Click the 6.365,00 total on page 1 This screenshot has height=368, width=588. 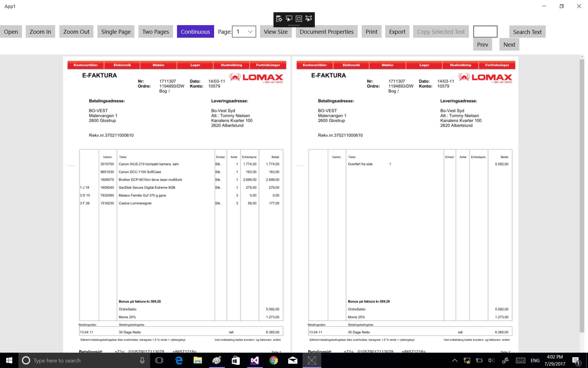pos(273,332)
